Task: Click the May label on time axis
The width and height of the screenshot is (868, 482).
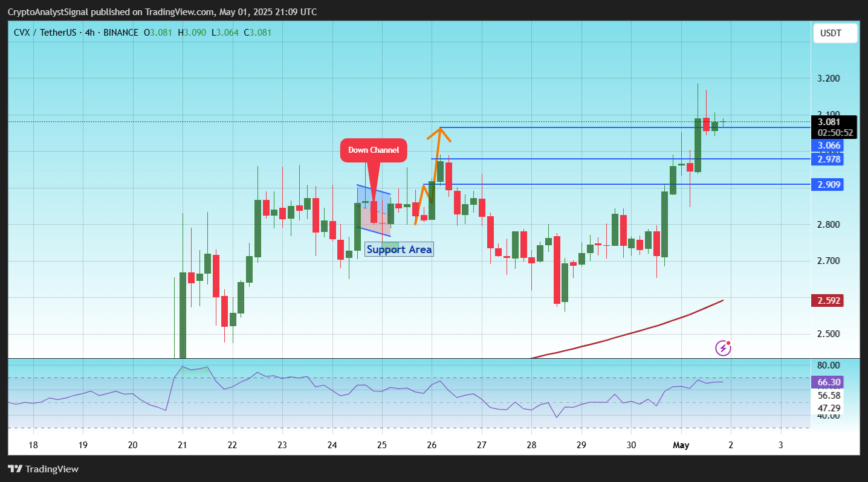Action: 681,445
